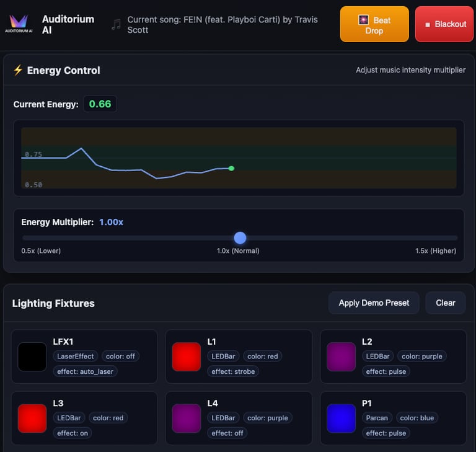
Task: Apply the Demo Preset to fixtures
Action: tap(374, 303)
